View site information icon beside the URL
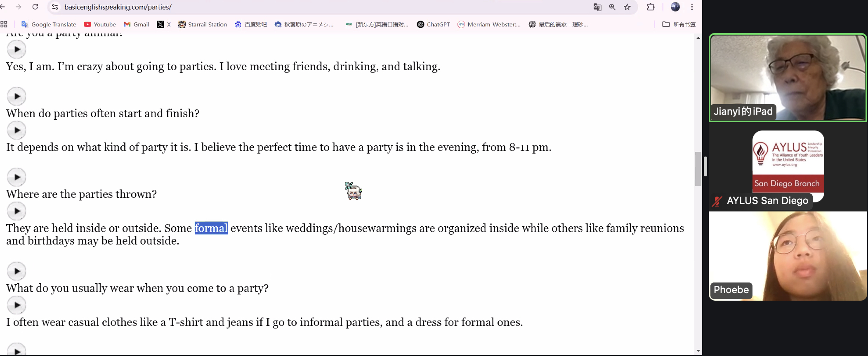868x356 pixels. point(55,7)
